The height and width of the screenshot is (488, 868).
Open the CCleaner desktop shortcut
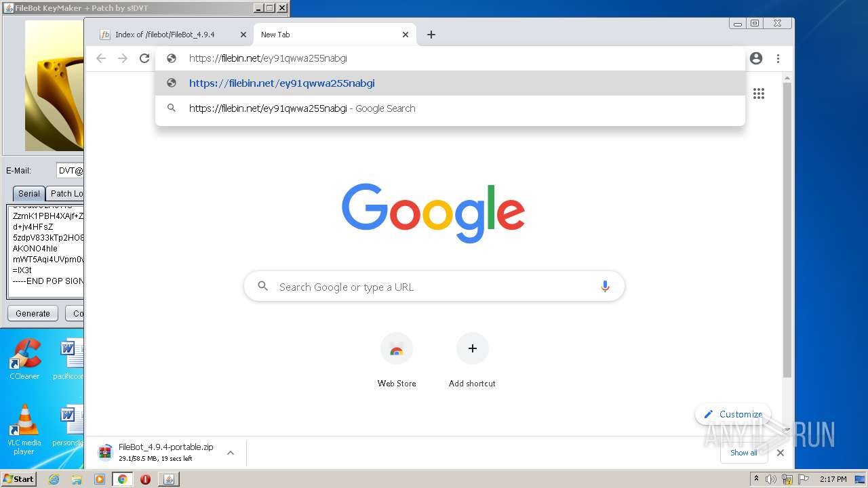click(x=24, y=360)
